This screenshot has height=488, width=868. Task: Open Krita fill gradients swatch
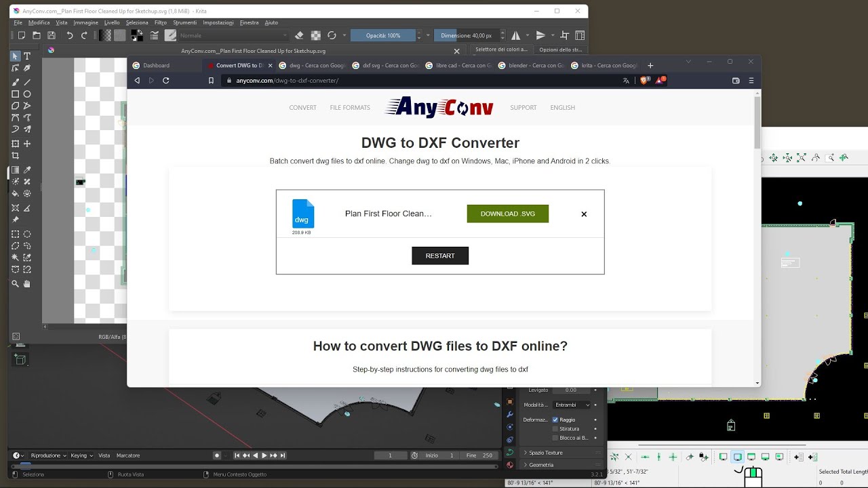(104, 35)
